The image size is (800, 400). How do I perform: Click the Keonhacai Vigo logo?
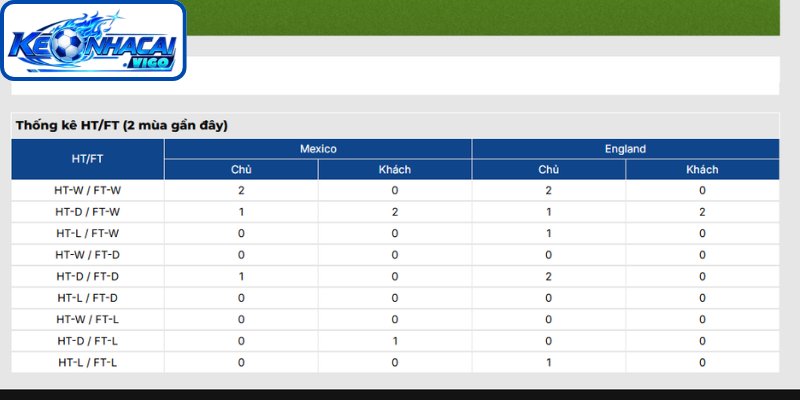[x=93, y=40]
